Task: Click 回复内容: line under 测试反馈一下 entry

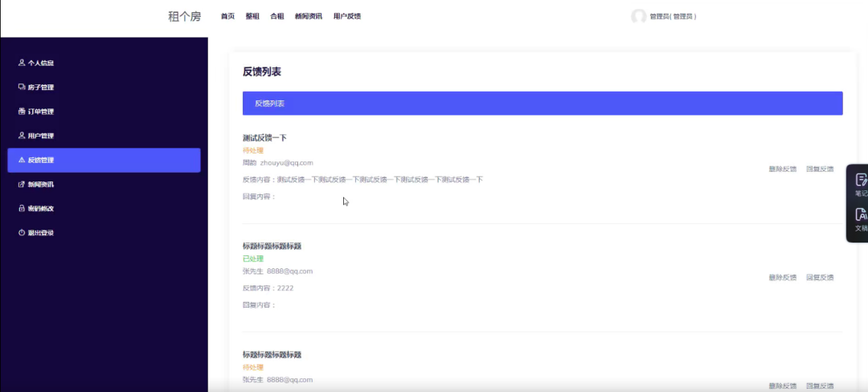Action: coord(259,196)
